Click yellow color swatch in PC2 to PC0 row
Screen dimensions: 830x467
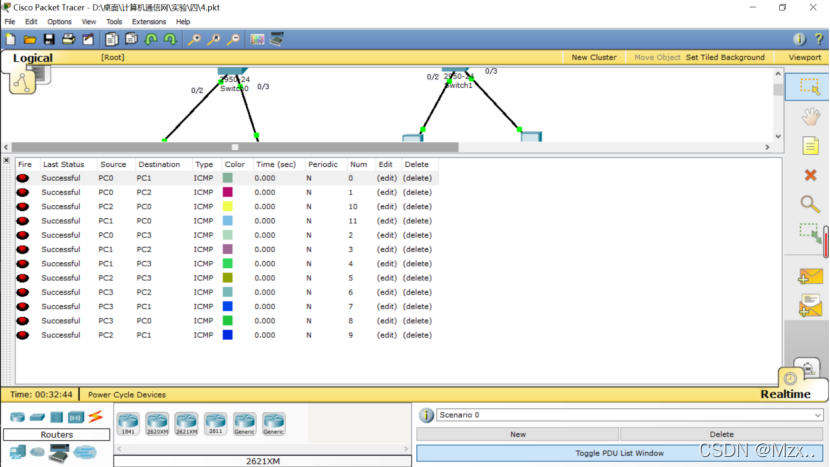pos(228,207)
